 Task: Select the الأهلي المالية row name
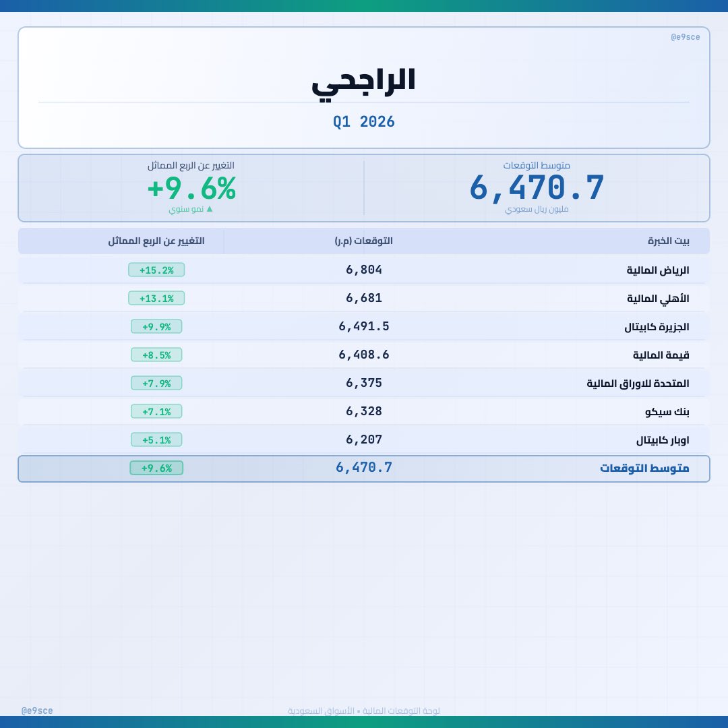point(658,299)
